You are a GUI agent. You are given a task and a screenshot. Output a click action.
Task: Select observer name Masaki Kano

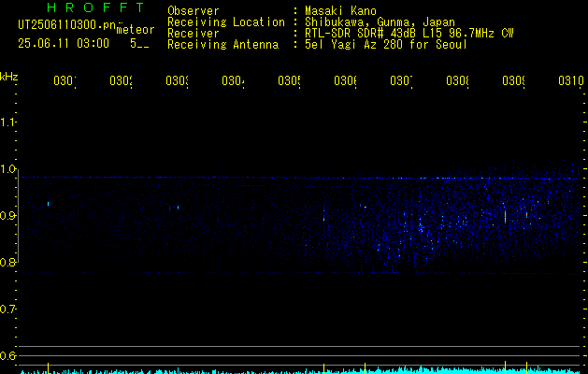(x=341, y=11)
